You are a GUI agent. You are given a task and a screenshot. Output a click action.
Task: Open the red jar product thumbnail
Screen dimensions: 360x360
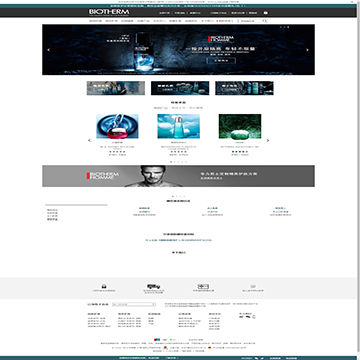pyautogui.click(x=117, y=126)
